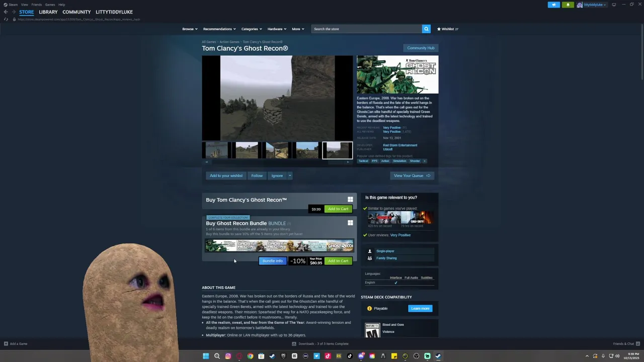The width and height of the screenshot is (644, 362).
Task: Click the Action Games breadcrumb
Action: 229,42
